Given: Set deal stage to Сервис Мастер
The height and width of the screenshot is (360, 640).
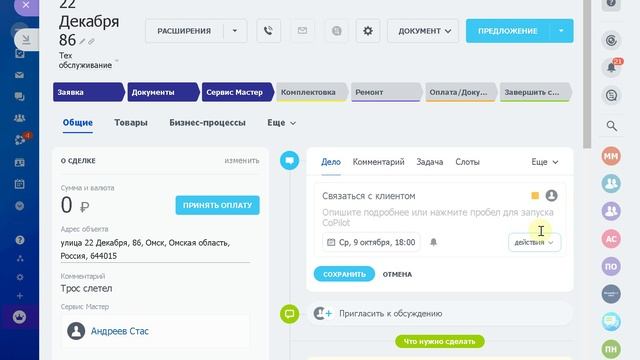Looking at the screenshot, I should tap(238, 92).
